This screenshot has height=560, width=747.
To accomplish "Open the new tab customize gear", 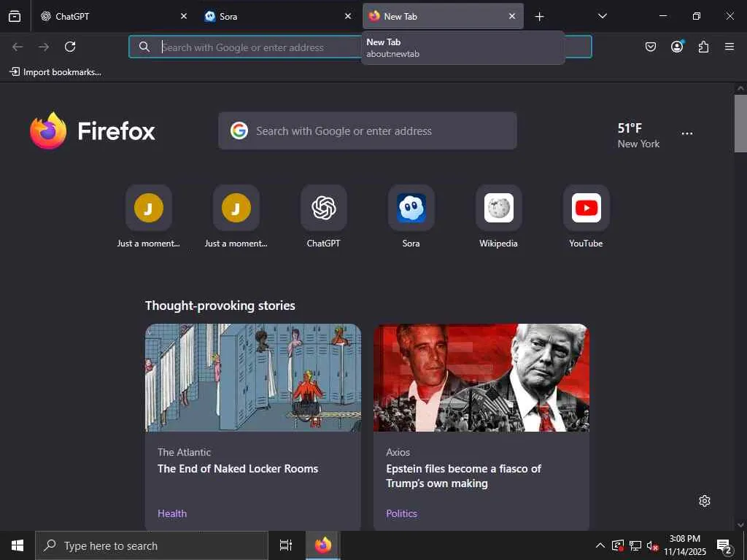I will (705, 501).
